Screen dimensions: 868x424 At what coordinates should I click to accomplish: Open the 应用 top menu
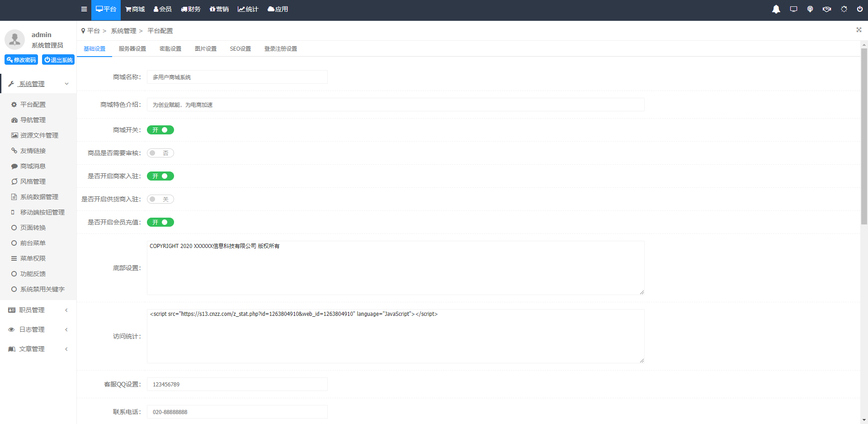point(278,10)
